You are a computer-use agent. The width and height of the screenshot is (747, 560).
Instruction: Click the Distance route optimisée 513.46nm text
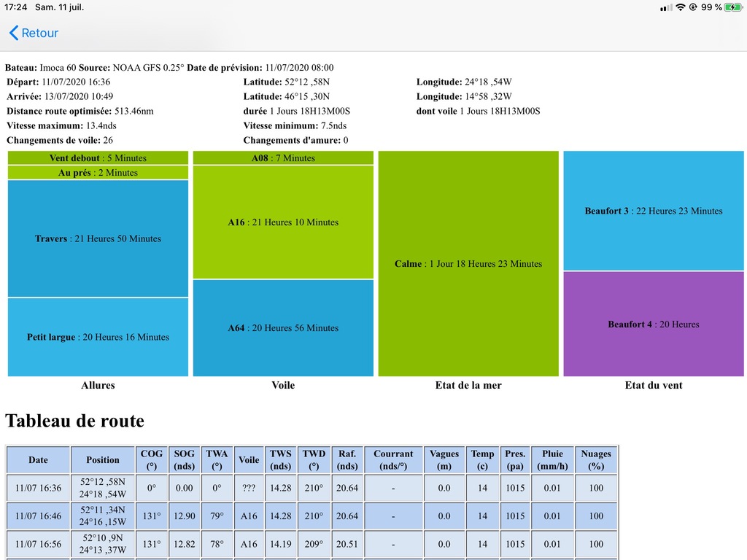(80, 111)
